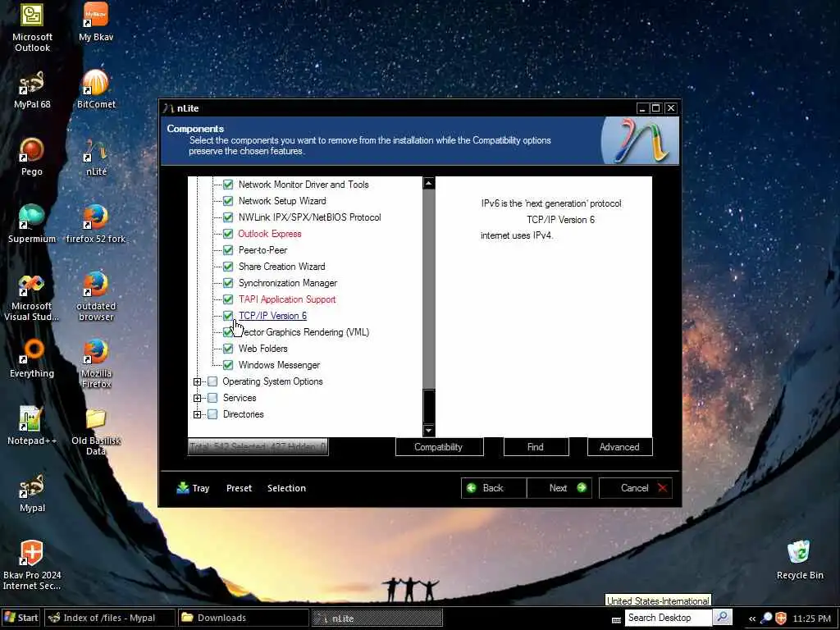This screenshot has height=630, width=840.
Task: Uncheck Network Monitor Driver and Tools
Action: [x=228, y=185]
